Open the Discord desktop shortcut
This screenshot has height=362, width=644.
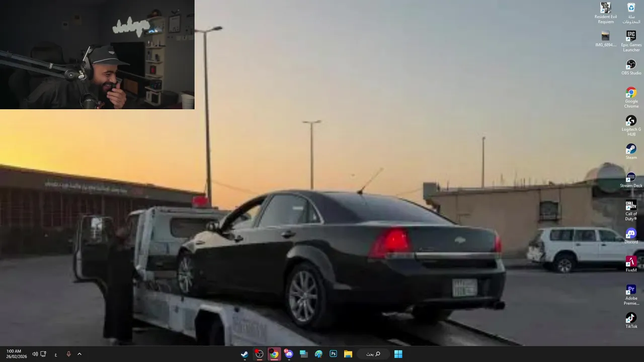[x=631, y=236]
